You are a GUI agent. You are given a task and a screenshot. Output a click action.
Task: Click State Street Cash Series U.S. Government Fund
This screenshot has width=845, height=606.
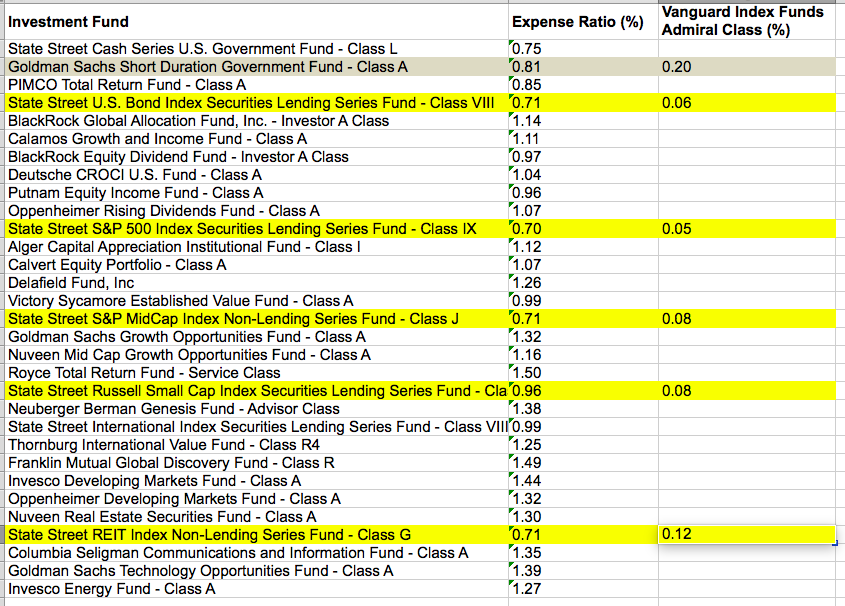coord(257,48)
